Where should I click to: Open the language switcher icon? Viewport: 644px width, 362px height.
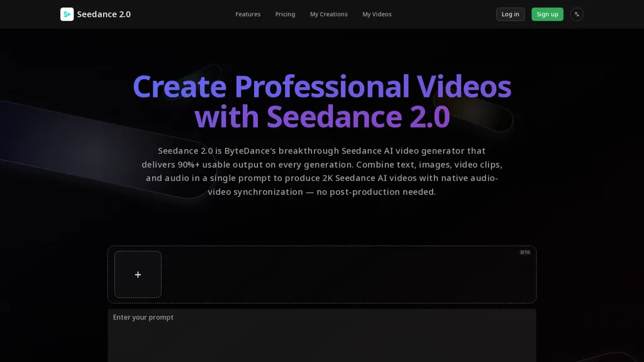[x=577, y=14]
